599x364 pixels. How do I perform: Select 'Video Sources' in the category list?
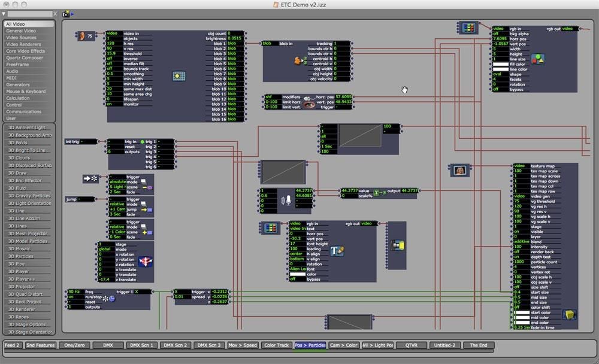[x=22, y=37]
